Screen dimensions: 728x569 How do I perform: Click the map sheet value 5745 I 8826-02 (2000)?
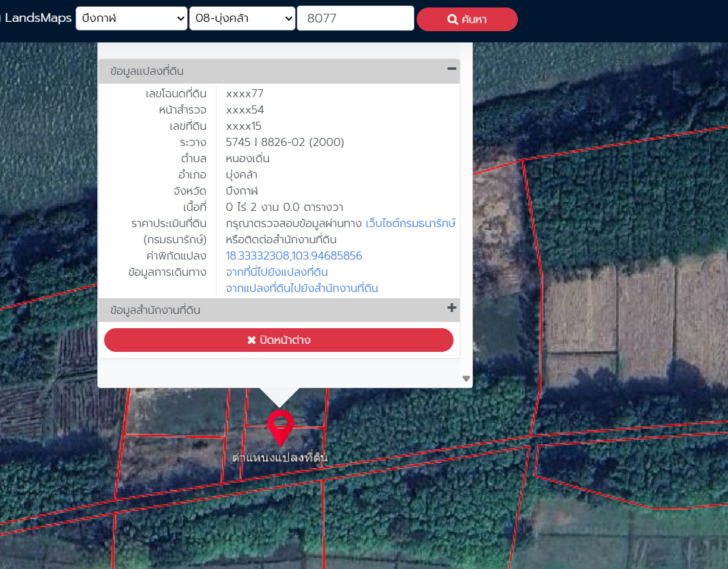coord(284,142)
